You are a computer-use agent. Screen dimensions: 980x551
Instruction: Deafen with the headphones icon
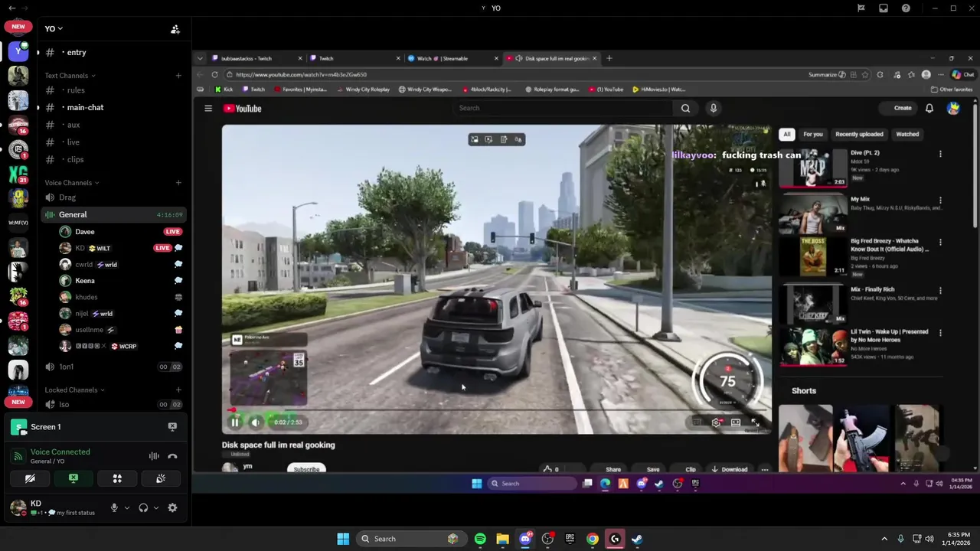coord(143,507)
